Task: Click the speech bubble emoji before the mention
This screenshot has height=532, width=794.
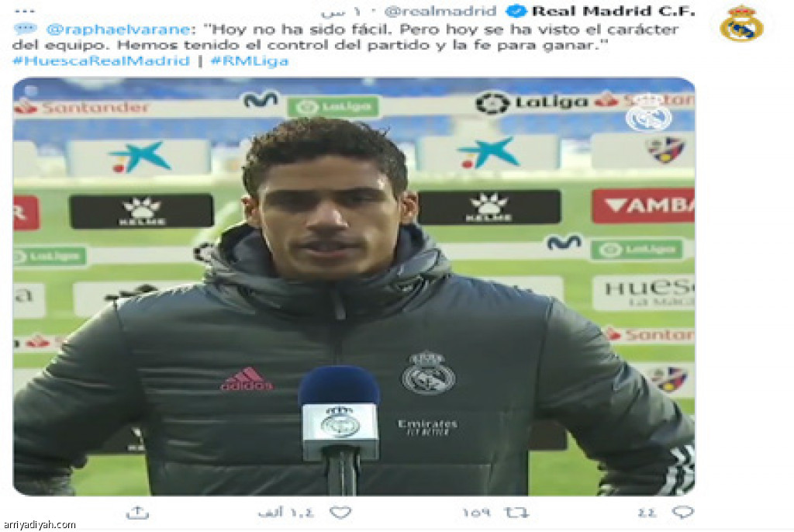Action: click(x=25, y=29)
